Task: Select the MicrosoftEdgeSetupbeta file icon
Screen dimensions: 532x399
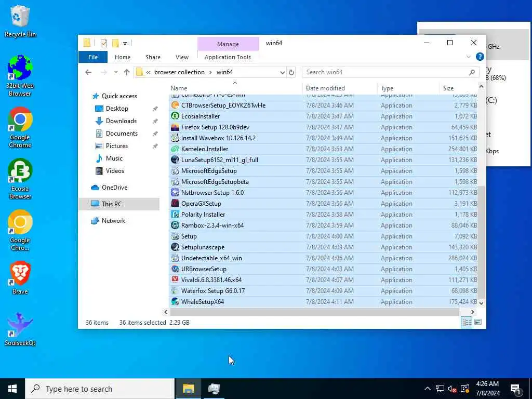Action: click(175, 182)
